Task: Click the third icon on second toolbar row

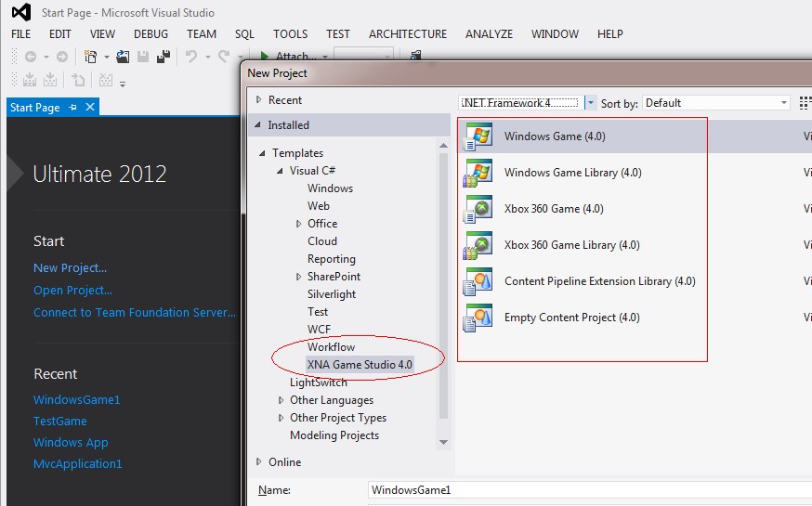Action: [x=78, y=80]
